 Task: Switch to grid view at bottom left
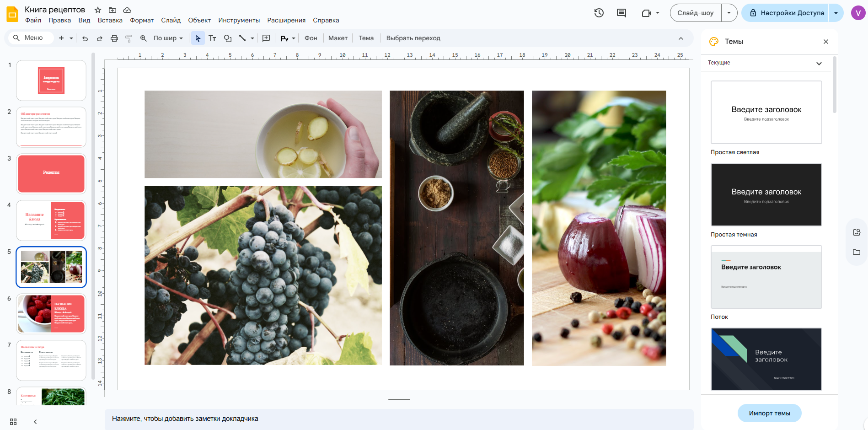[13, 422]
